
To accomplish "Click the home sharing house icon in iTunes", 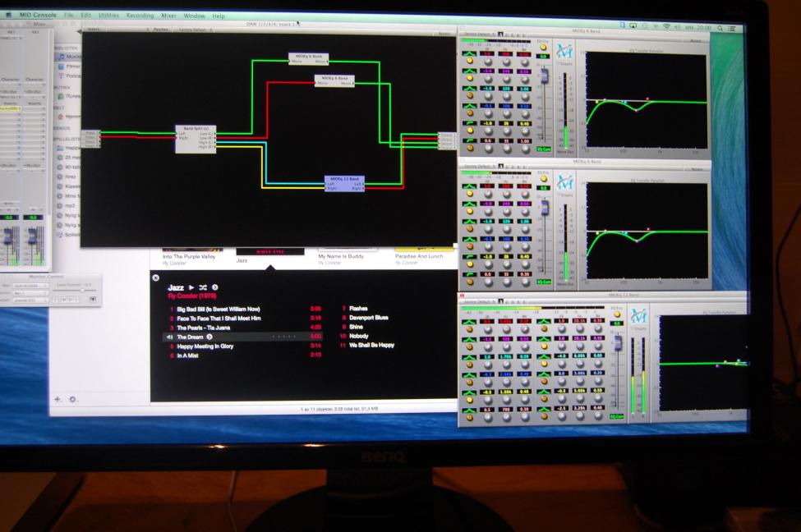I will pos(60,117).
